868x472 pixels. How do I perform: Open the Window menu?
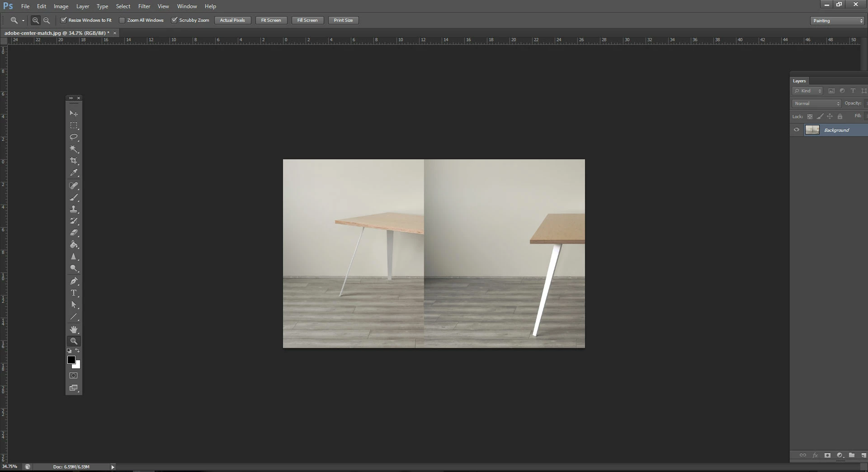tap(187, 6)
